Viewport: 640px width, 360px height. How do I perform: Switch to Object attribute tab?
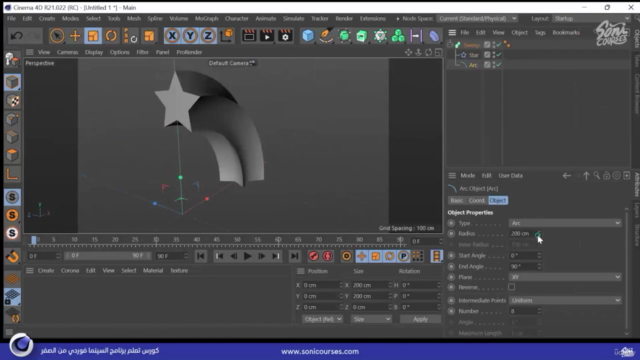pos(498,200)
